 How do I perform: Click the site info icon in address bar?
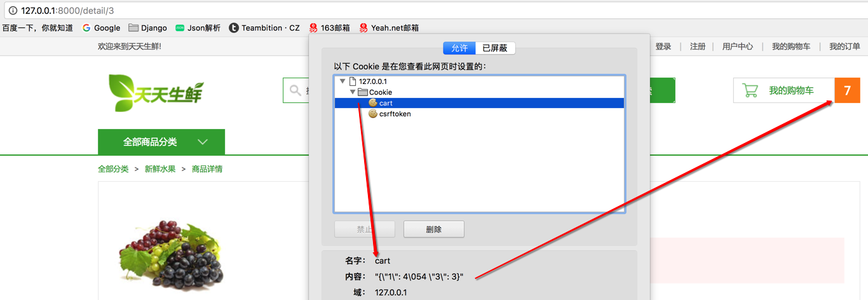coord(13,11)
